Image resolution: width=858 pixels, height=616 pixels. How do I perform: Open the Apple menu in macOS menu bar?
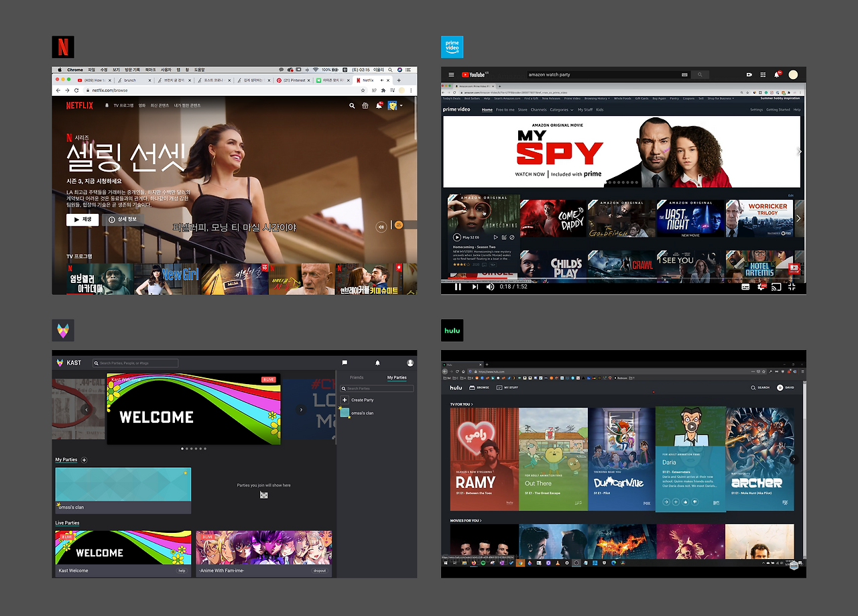pyautogui.click(x=59, y=70)
